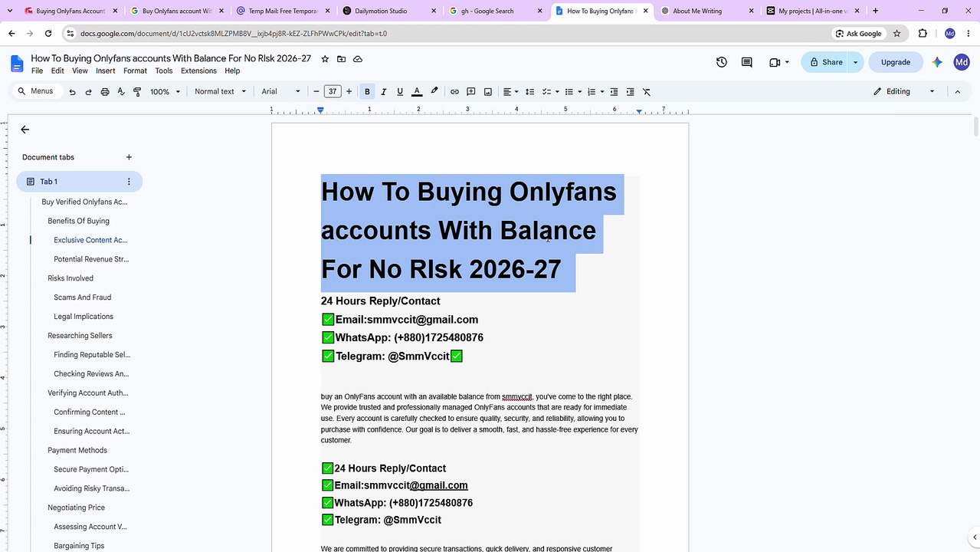Image resolution: width=980 pixels, height=552 pixels.
Task: Run spelling and grammar check icon
Action: coord(121,91)
